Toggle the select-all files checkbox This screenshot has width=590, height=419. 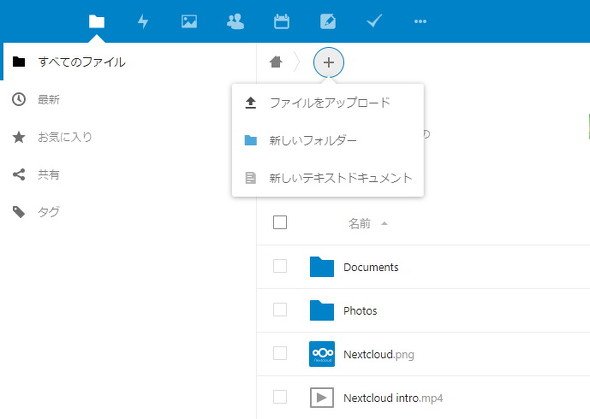click(280, 222)
